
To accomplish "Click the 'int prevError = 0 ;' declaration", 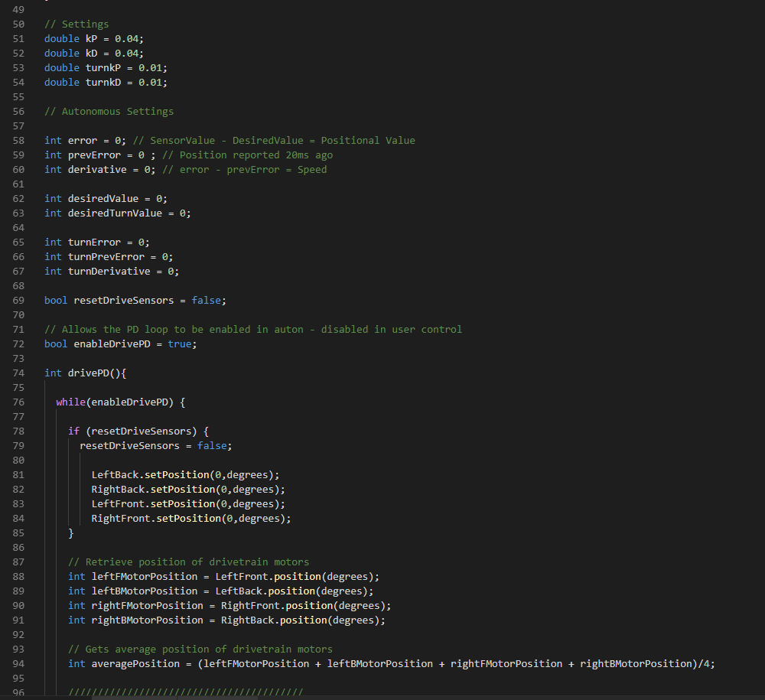I will 99,155.
